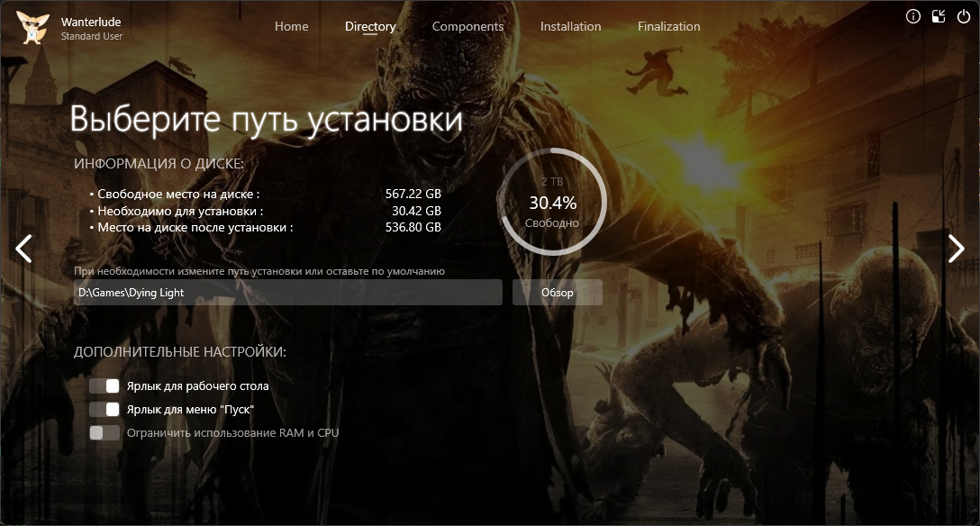This screenshot has height=526, width=980.
Task: Click the 30.4% free disk space ring
Action: [x=552, y=202]
